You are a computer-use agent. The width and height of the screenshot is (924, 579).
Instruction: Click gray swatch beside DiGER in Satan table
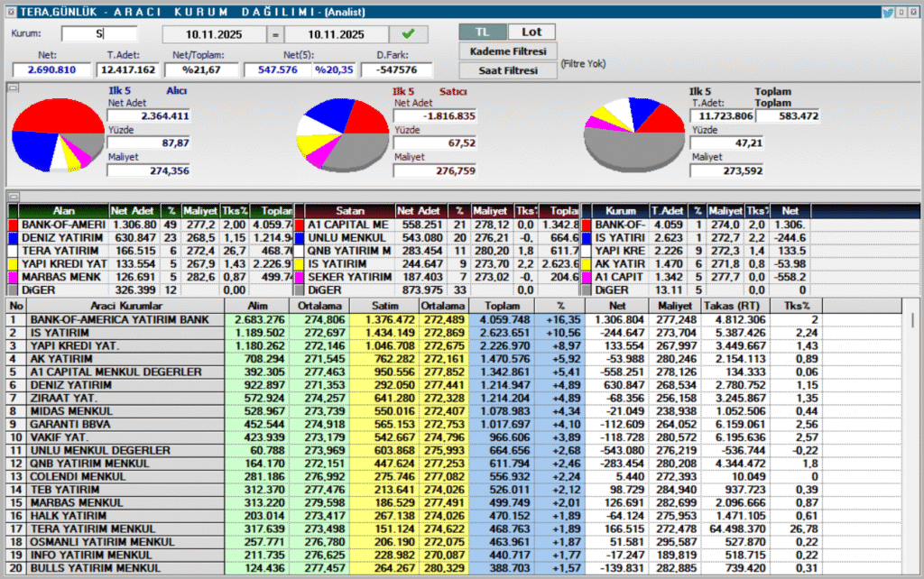click(x=300, y=289)
